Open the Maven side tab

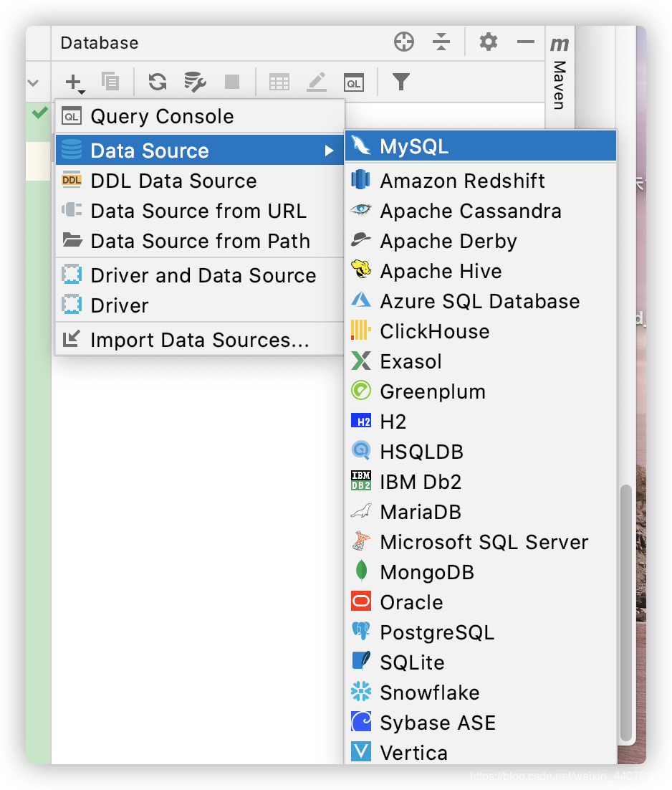click(560, 73)
